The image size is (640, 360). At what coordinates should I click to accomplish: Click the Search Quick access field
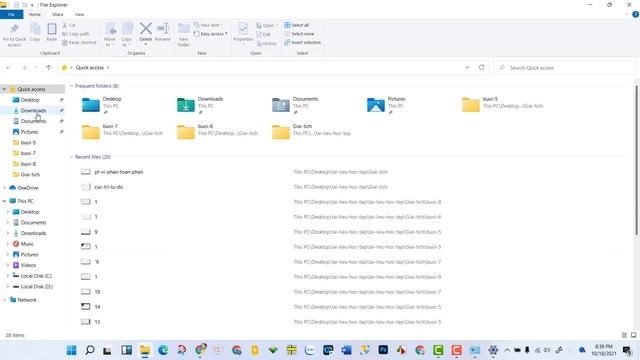tap(565, 68)
